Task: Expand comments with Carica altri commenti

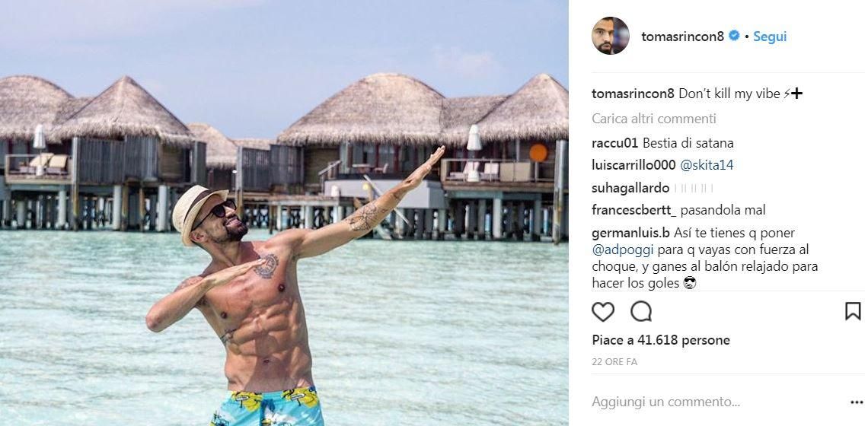Action: 653,119
